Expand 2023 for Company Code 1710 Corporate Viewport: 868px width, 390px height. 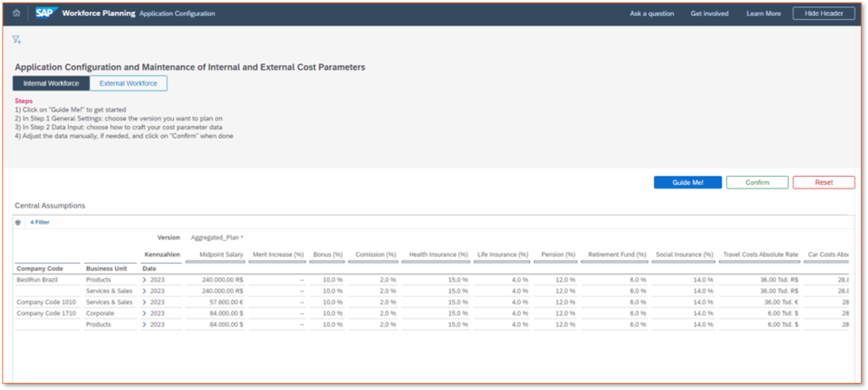coord(145,313)
